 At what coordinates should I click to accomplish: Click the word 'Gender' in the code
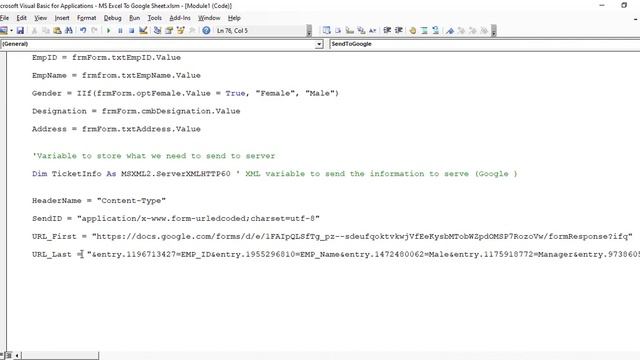(47, 93)
